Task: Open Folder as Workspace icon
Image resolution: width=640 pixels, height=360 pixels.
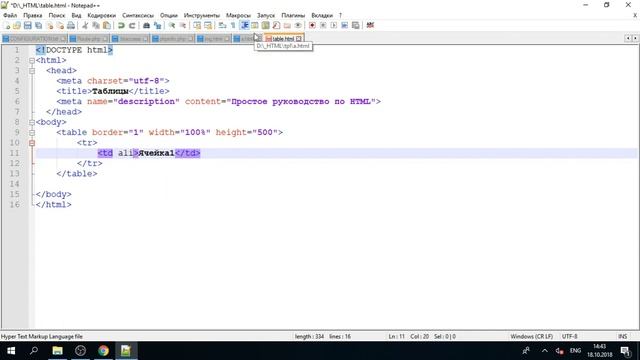Action: (287, 25)
